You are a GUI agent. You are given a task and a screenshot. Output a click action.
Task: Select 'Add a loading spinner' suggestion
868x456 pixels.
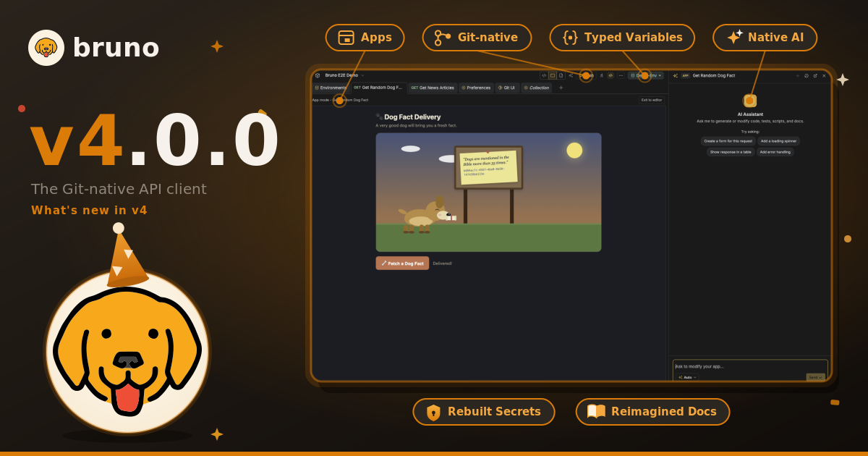click(x=778, y=141)
